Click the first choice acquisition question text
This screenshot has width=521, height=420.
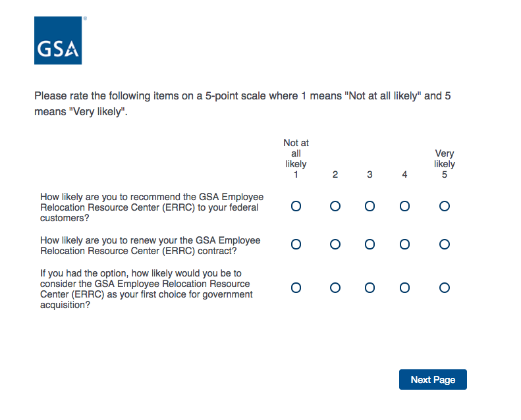(146, 288)
